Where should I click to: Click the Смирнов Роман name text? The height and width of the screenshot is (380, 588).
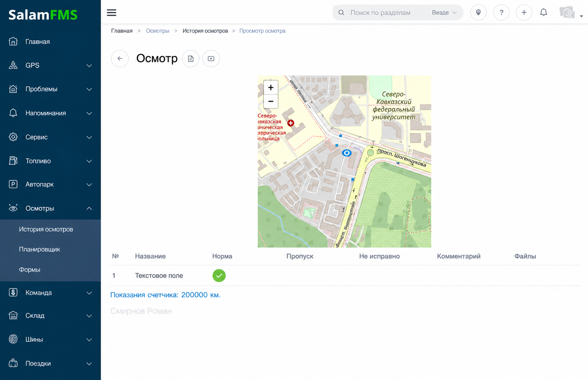click(141, 311)
